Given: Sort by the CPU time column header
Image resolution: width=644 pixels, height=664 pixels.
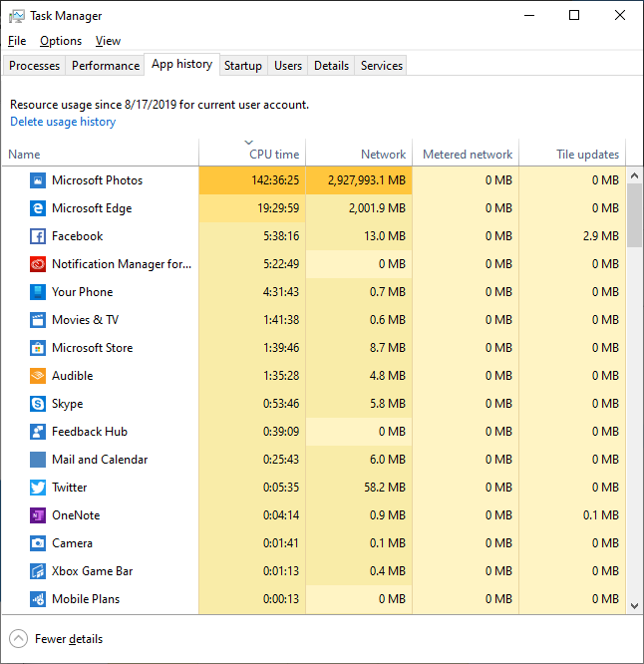Looking at the screenshot, I should pyautogui.click(x=252, y=153).
